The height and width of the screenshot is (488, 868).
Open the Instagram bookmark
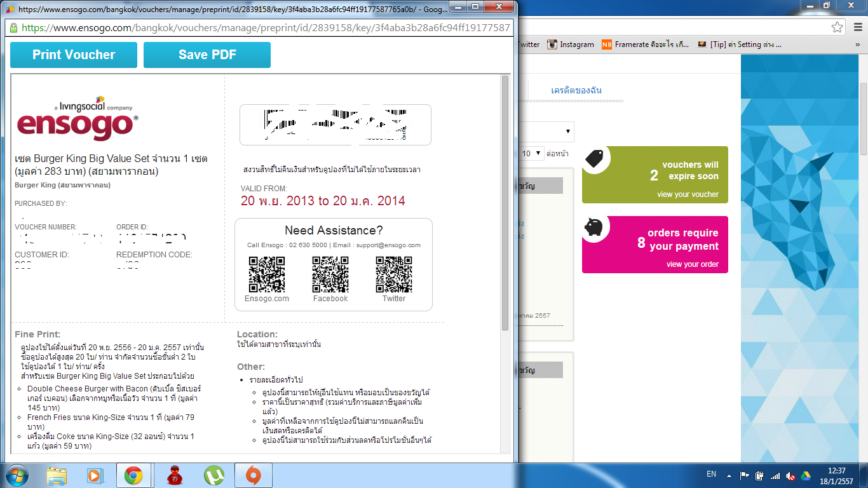tap(571, 44)
